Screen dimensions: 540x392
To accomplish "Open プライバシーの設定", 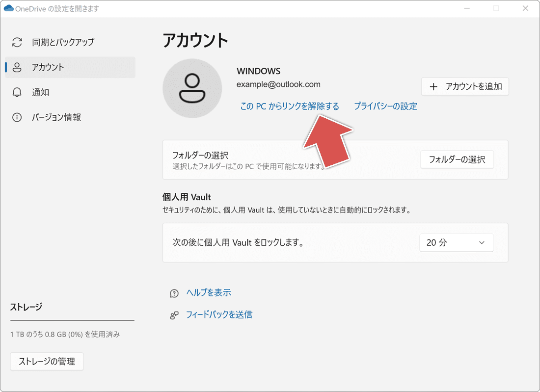I will [385, 106].
